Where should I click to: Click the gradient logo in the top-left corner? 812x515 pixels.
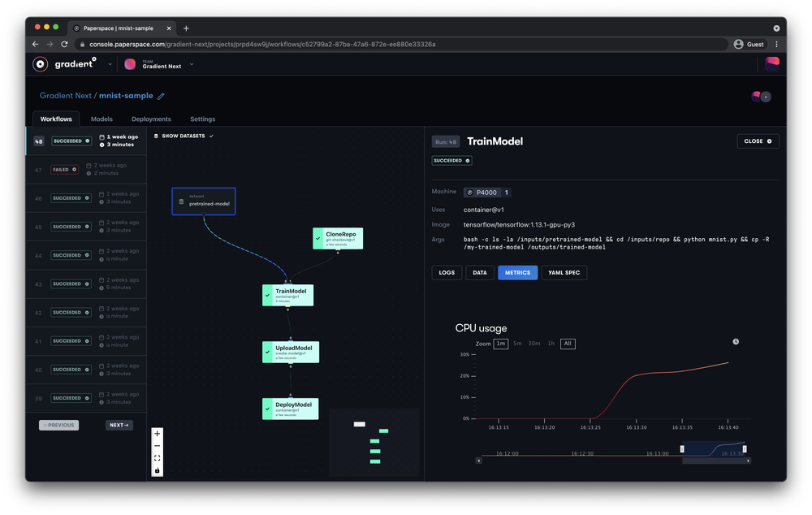(40, 63)
